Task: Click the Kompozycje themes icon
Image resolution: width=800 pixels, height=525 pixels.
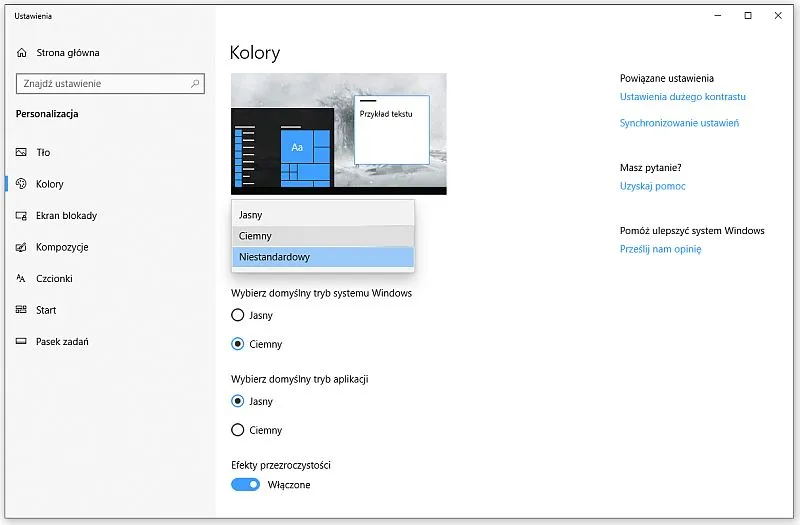Action: tap(22, 247)
